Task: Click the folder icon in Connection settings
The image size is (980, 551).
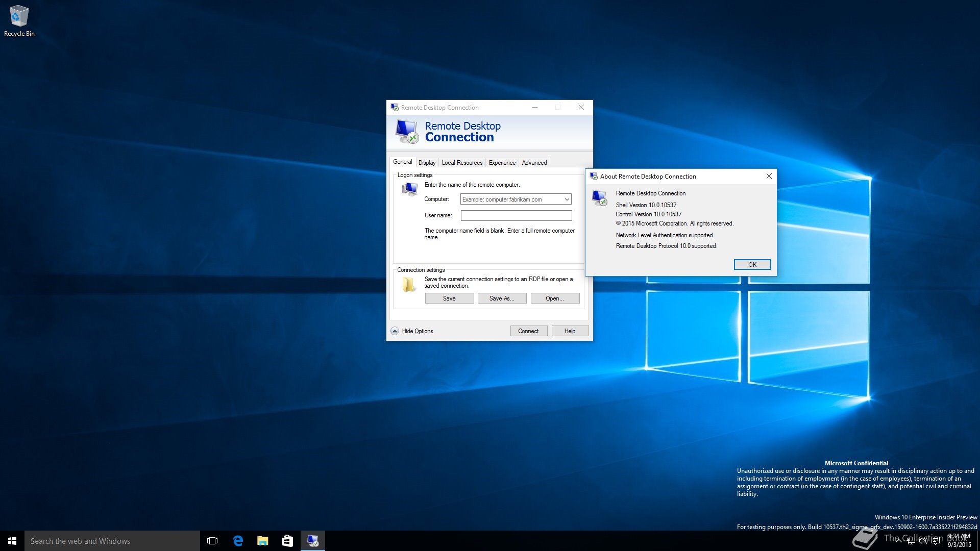Action: click(x=408, y=284)
